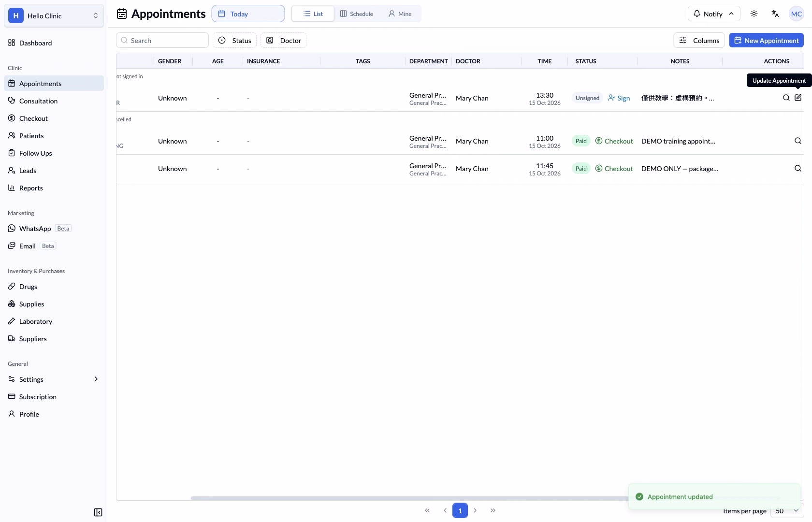Image resolution: width=812 pixels, height=522 pixels.
Task: Open Hello Clinic switcher dropdown
Action: tap(54, 15)
